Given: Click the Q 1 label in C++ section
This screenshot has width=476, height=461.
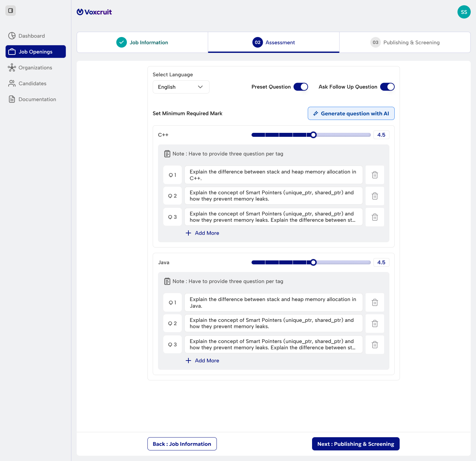Looking at the screenshot, I should pyautogui.click(x=173, y=175).
